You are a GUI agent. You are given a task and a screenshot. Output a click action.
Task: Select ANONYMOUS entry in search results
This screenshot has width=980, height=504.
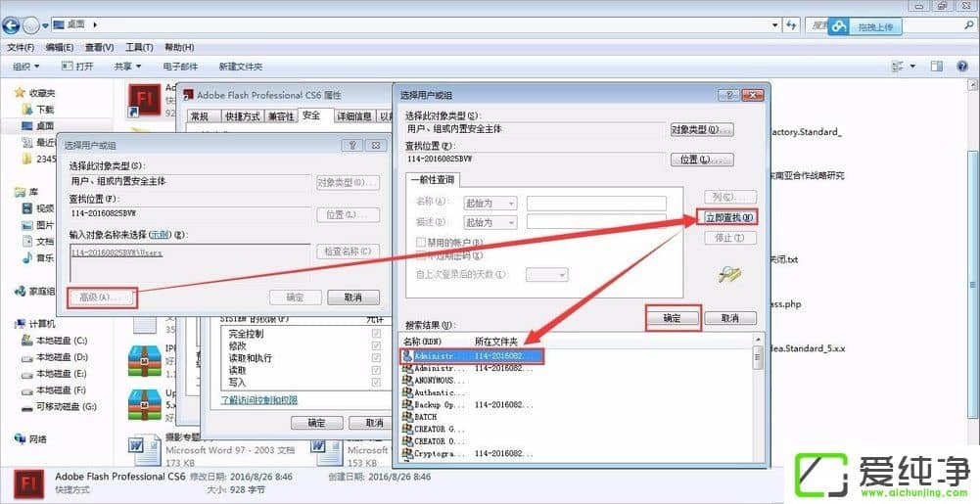[435, 380]
